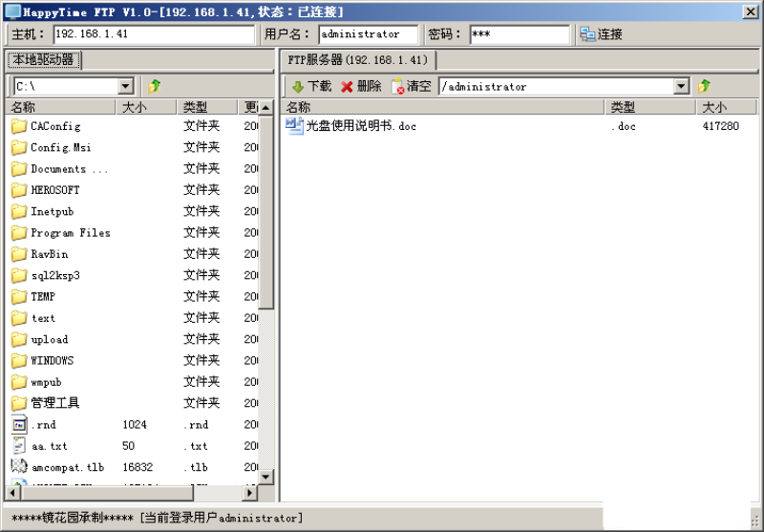The height and width of the screenshot is (532, 764).
Task: Go up one level in local drive
Action: coord(155,86)
